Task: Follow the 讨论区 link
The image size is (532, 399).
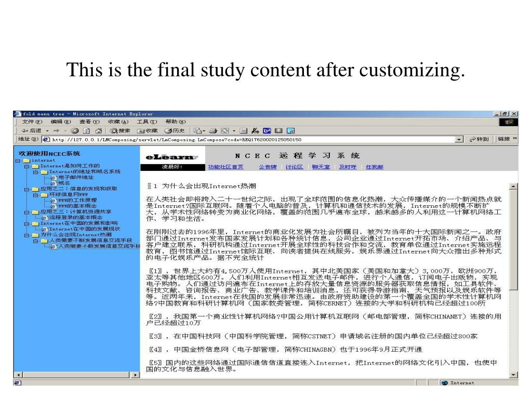Action: pos(294,167)
